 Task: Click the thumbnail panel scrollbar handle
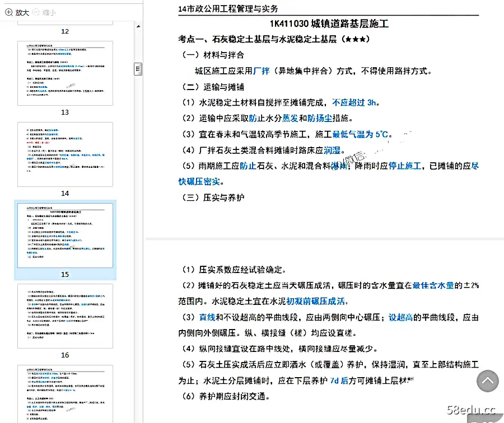click(138, 69)
